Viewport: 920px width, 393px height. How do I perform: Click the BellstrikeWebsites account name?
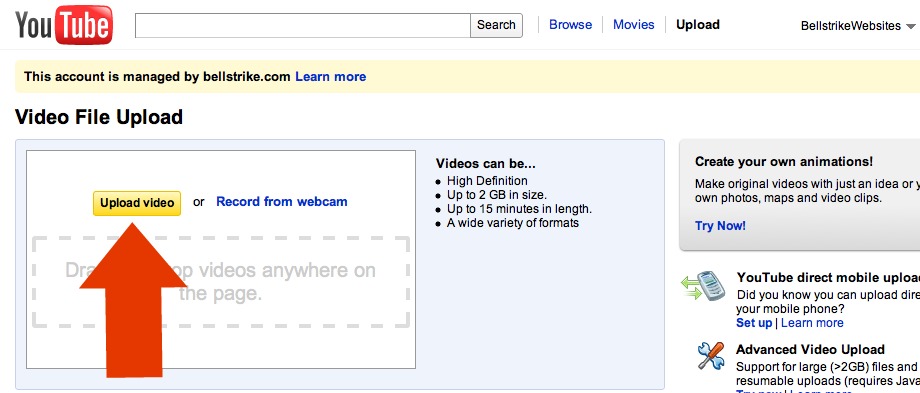pyautogui.click(x=851, y=26)
